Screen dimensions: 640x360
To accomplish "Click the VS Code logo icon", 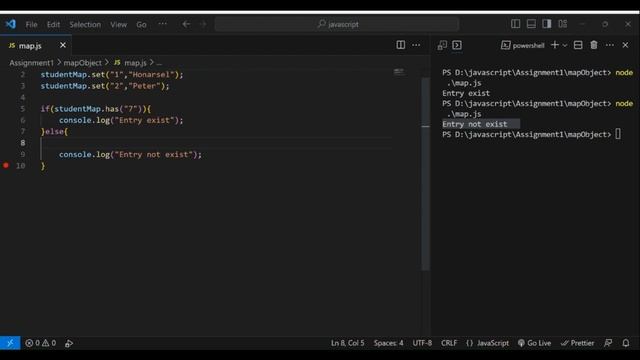I will (x=11, y=24).
